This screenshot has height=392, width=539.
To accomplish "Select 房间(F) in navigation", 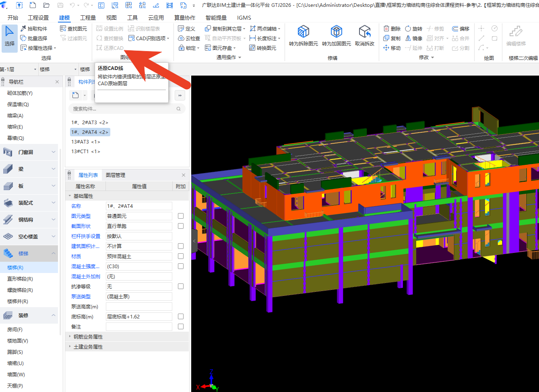I will pos(15,329).
